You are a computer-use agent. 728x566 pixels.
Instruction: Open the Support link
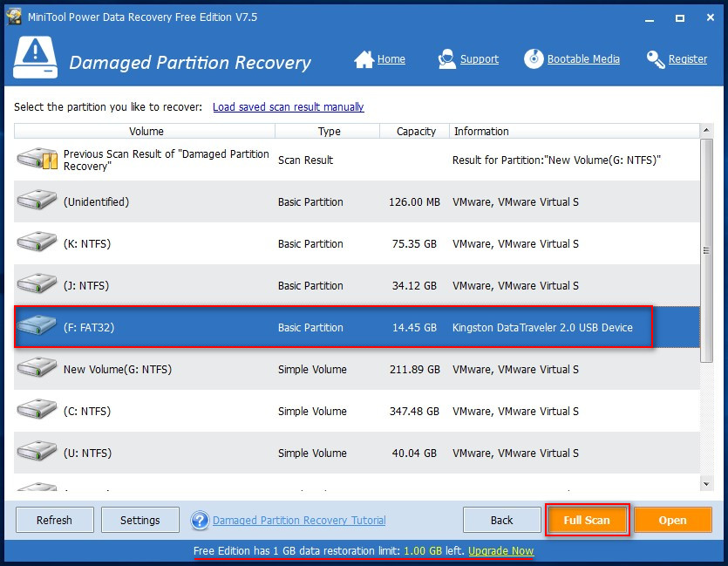click(480, 59)
